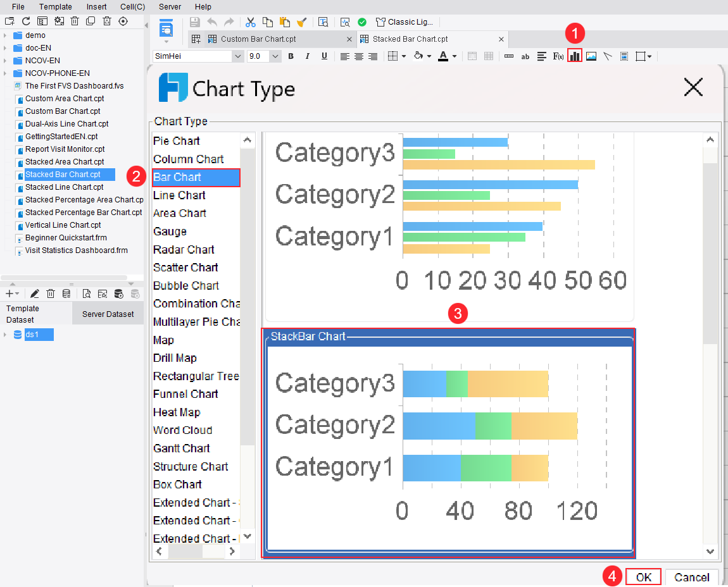
Task: Click the Insert Chart bar icon
Action: pyautogui.click(x=575, y=56)
